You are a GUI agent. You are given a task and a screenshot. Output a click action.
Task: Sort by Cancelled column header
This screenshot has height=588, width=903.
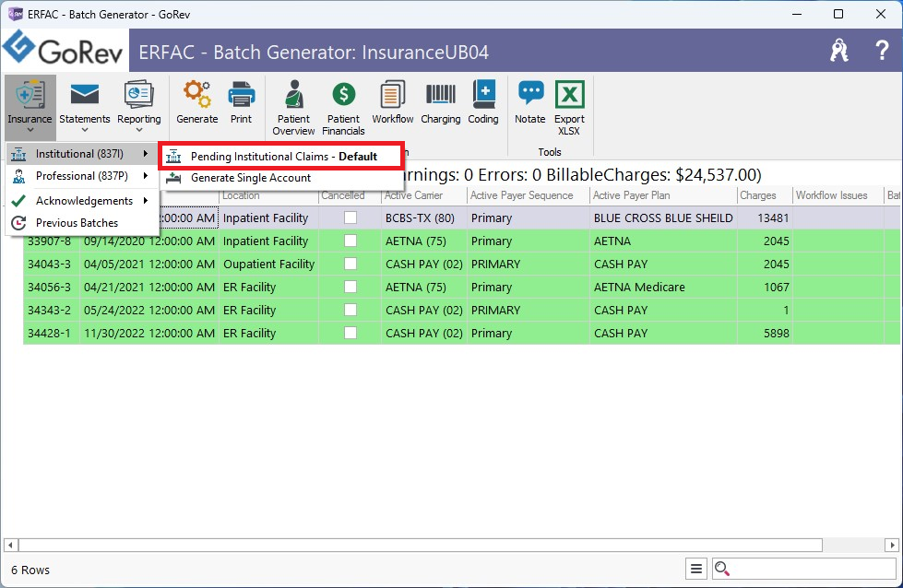(349, 195)
